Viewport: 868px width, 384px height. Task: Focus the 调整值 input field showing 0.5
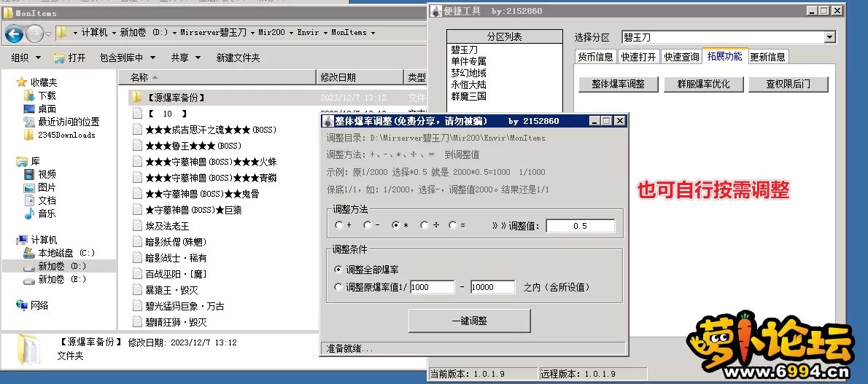click(x=580, y=226)
